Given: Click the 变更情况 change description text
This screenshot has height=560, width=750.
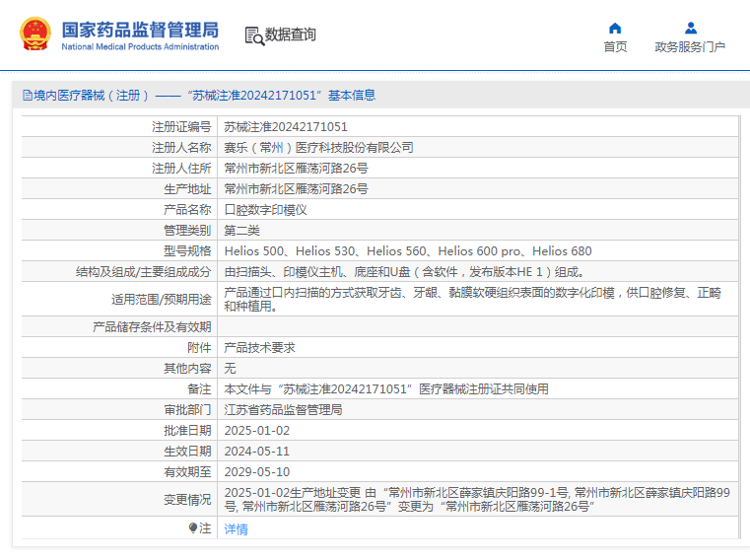Looking at the screenshot, I should (477, 499).
